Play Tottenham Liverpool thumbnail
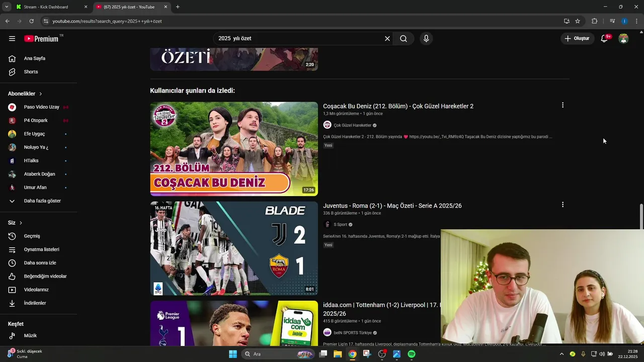This screenshot has width=644, height=362. pyautogui.click(x=234, y=323)
